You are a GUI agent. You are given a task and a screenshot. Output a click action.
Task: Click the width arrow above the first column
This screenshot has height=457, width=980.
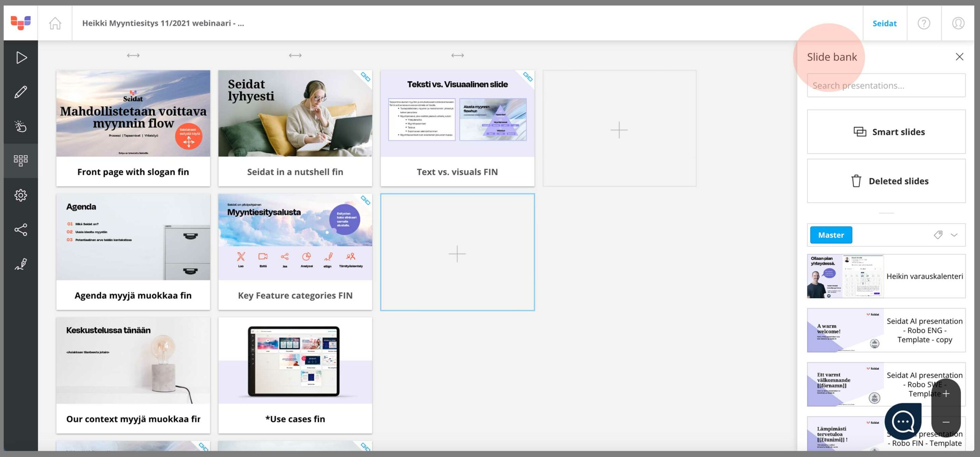pos(133,55)
